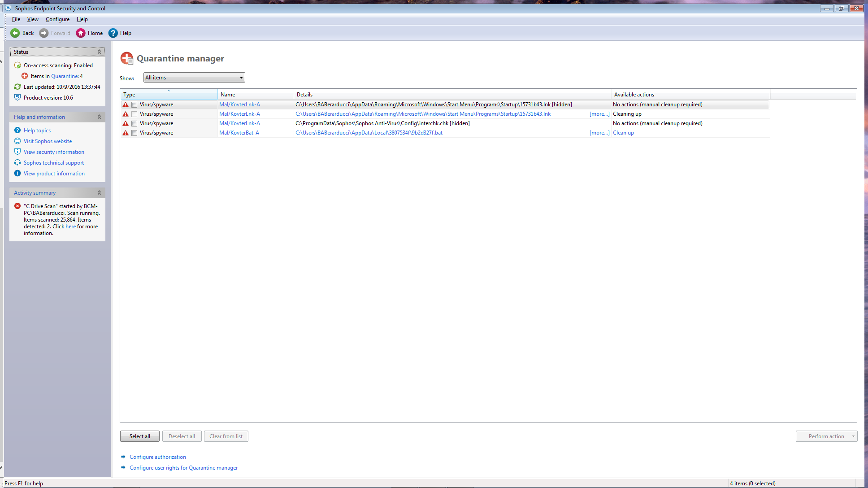The image size is (868, 488).
Task: Open the Sophos technical support link
Action: coord(54,163)
